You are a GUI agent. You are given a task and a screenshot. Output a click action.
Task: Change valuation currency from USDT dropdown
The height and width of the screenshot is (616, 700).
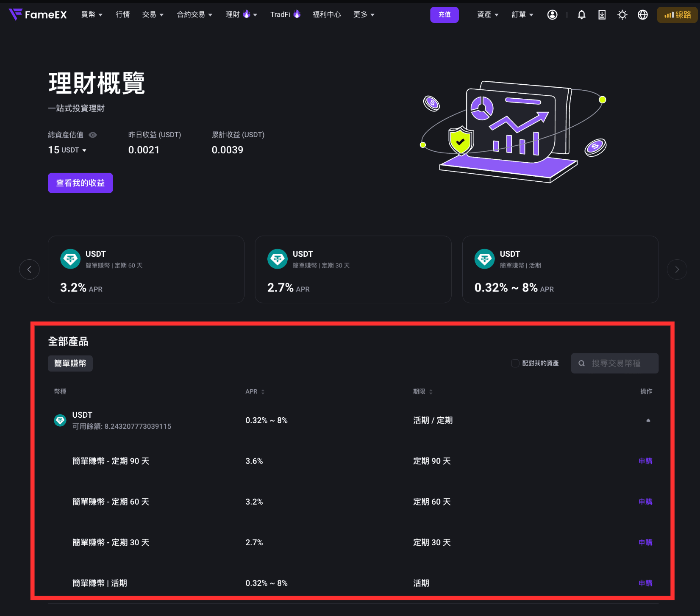[74, 150]
